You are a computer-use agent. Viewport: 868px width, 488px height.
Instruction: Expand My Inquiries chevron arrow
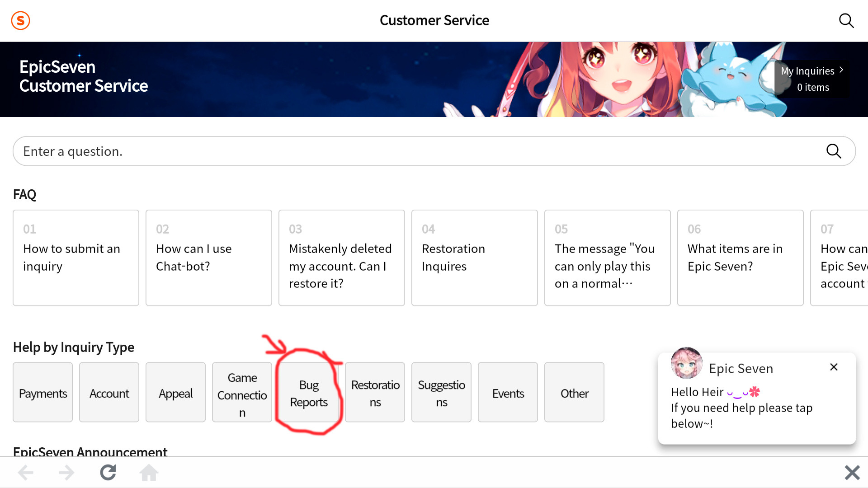click(841, 70)
